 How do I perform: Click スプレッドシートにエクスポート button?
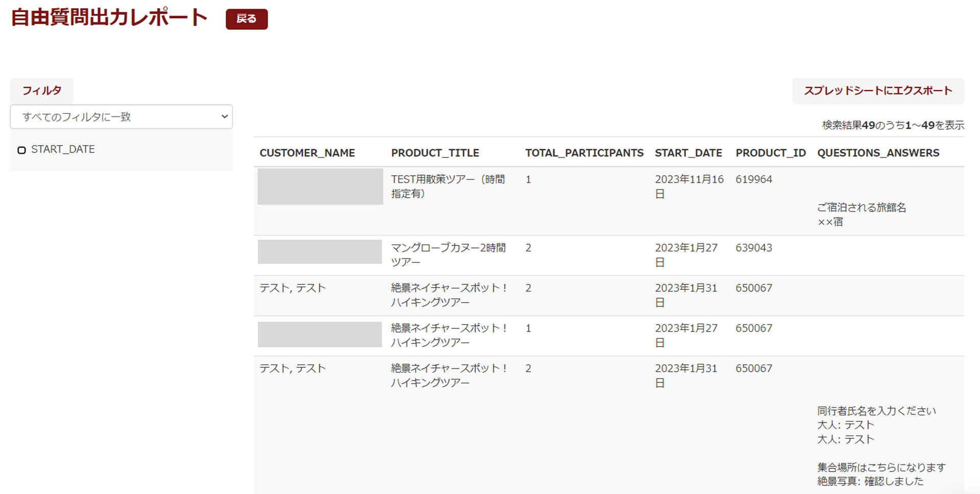[877, 91]
